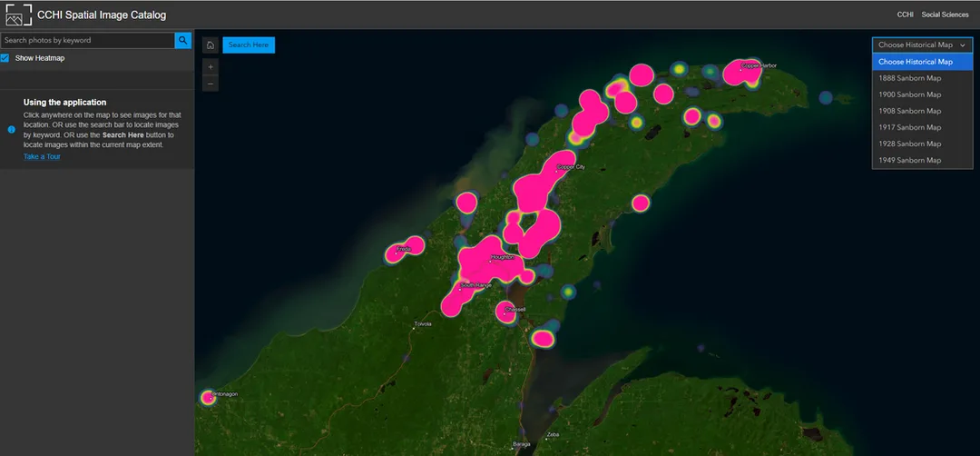
Task: Go to the map home extent
Action: click(x=211, y=45)
